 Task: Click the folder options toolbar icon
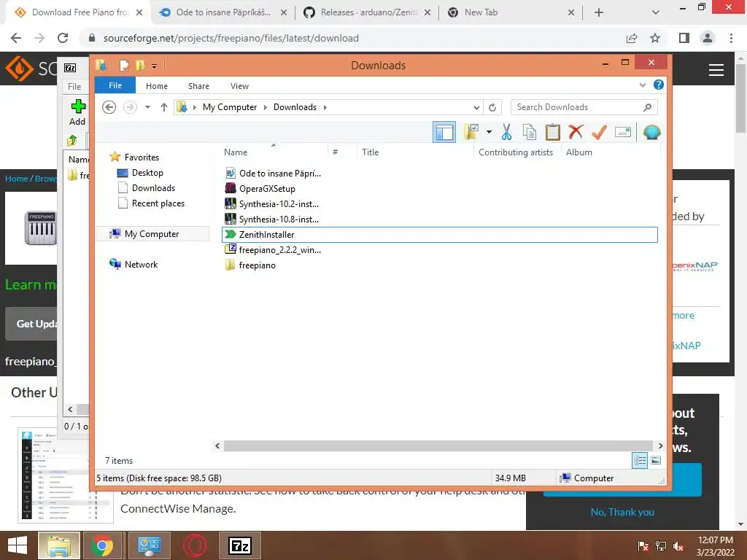[471, 132]
